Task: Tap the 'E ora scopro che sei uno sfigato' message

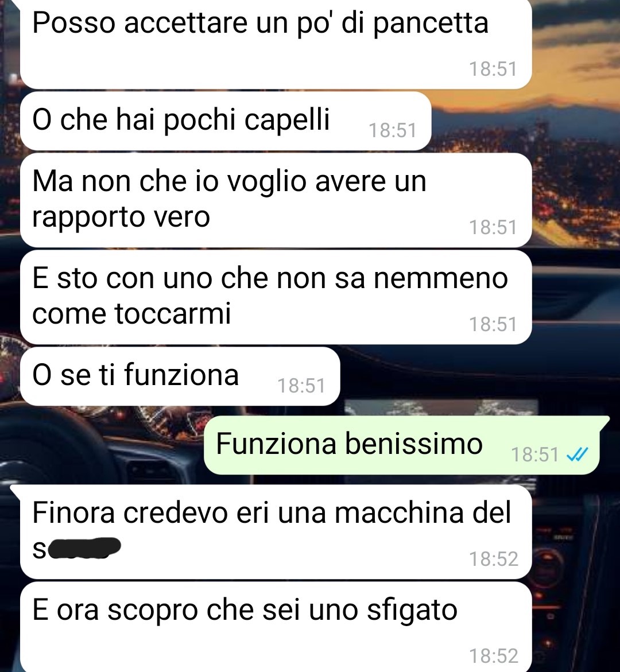Action: (276, 627)
